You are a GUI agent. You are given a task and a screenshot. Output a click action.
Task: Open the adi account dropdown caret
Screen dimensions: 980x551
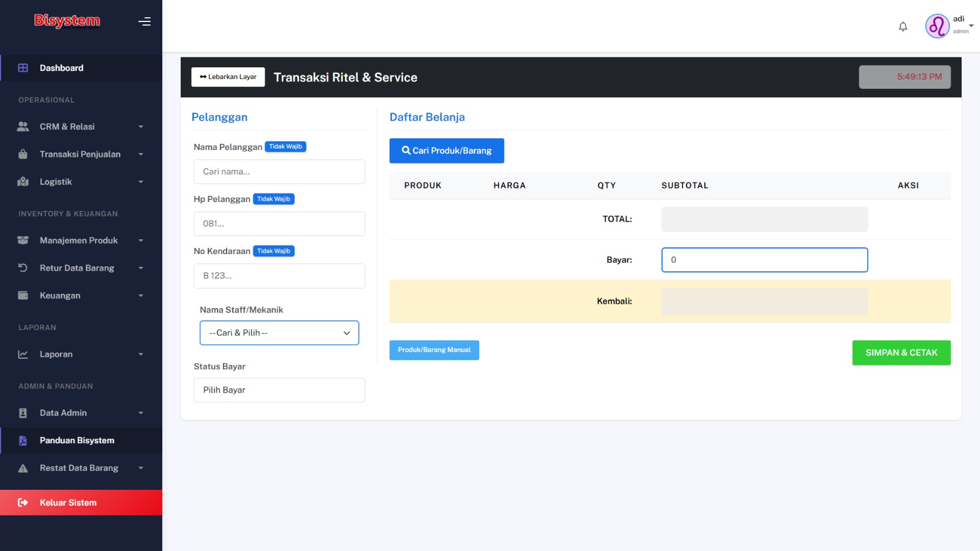pos(971,26)
